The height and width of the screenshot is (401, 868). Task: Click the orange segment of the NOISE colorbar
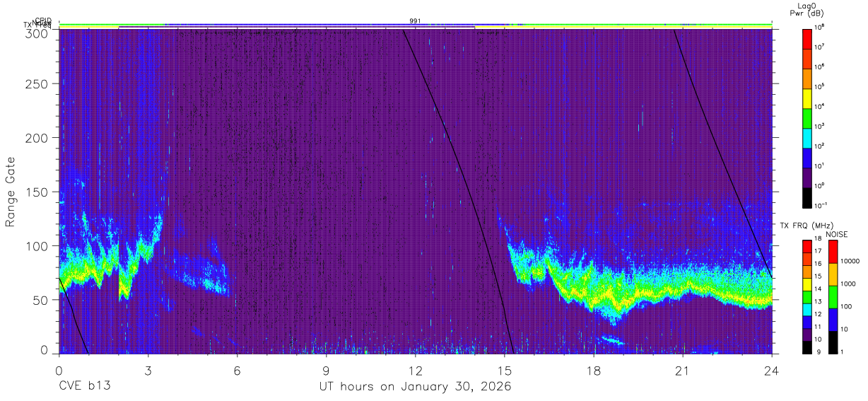point(833,274)
